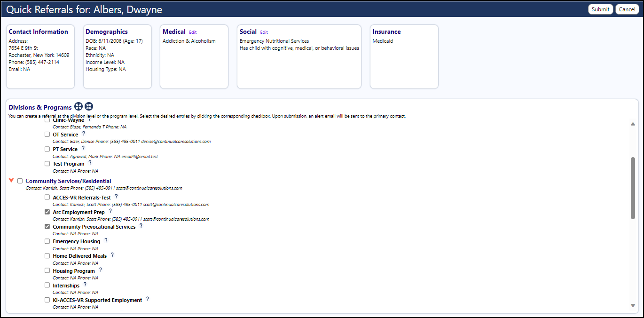This screenshot has height=318, width=644.
Task: Check the Test Program checkbox
Action: [x=47, y=164]
